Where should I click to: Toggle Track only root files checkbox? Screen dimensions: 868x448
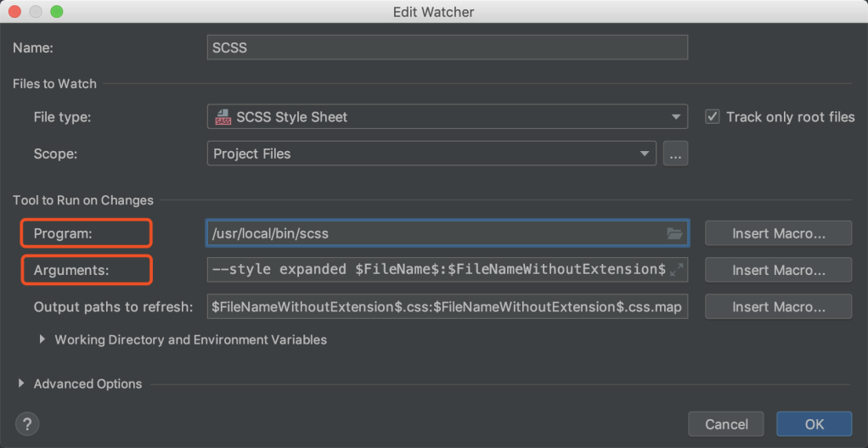(x=713, y=117)
